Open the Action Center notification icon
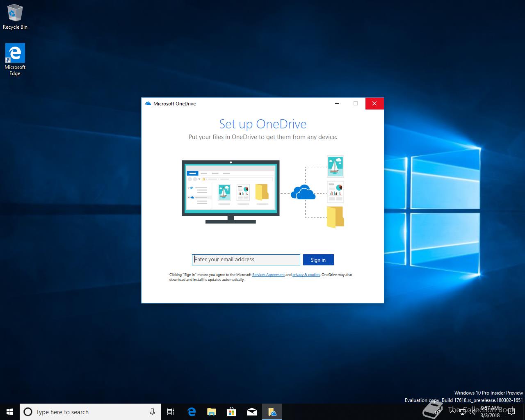525x420 pixels. tap(511, 412)
